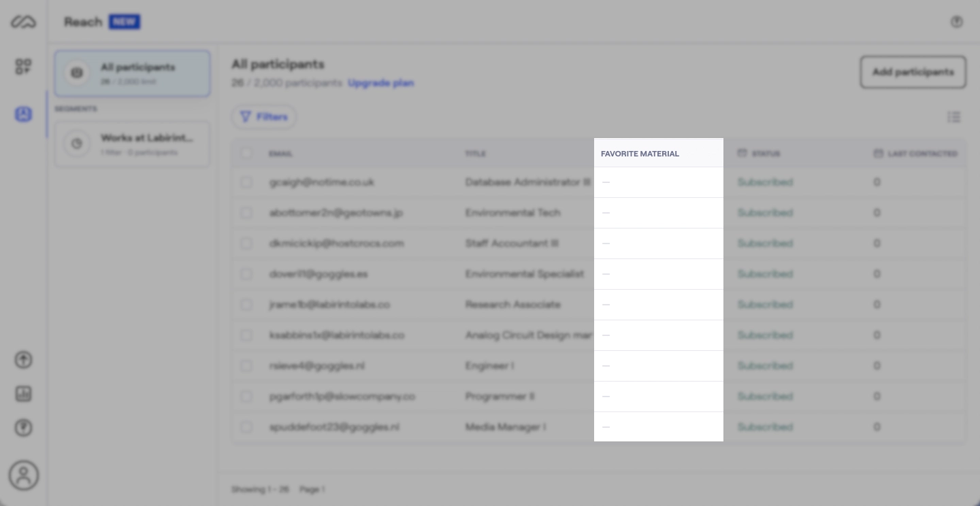Click the Add participants button
This screenshot has width=980, height=506.
[x=913, y=72]
